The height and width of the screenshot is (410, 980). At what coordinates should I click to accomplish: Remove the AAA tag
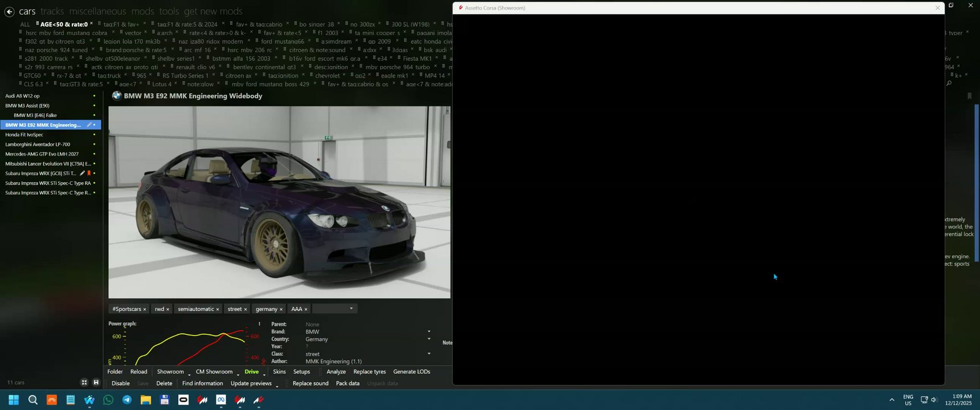[306, 309]
